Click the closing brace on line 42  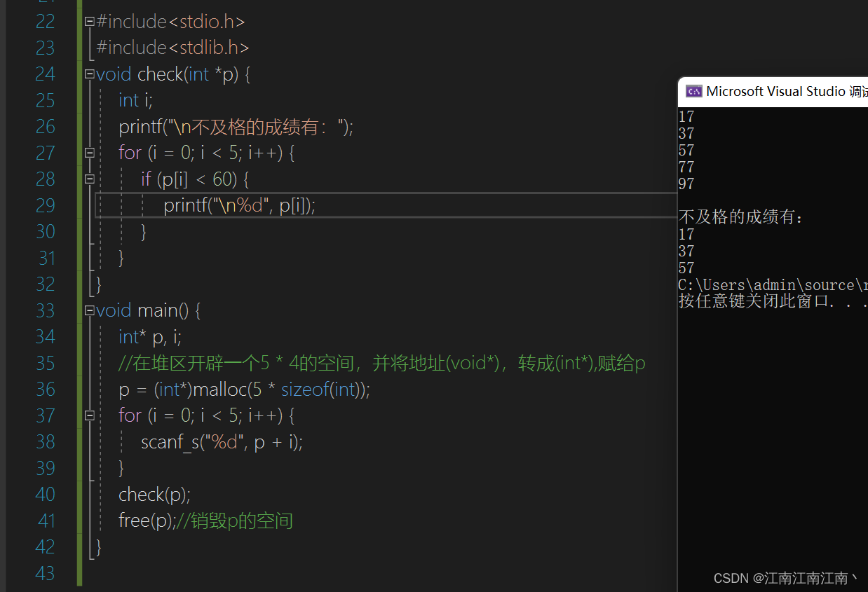tap(99, 547)
